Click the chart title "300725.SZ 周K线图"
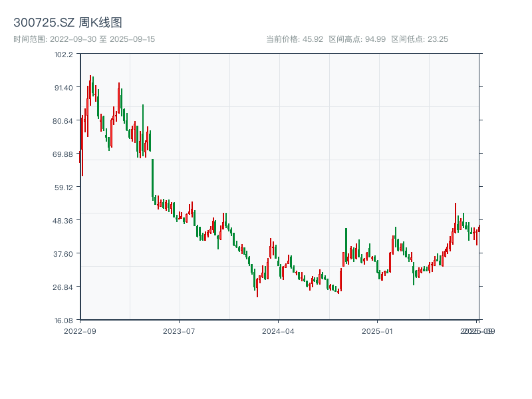 (x=68, y=23)
